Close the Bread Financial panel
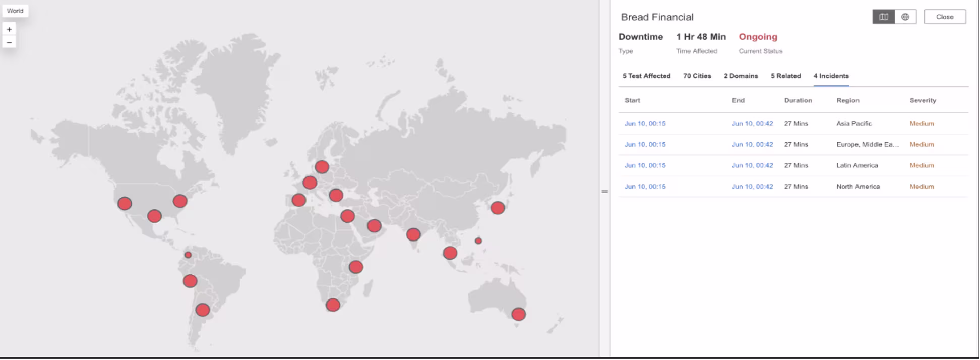This screenshot has width=980, height=360. (945, 17)
